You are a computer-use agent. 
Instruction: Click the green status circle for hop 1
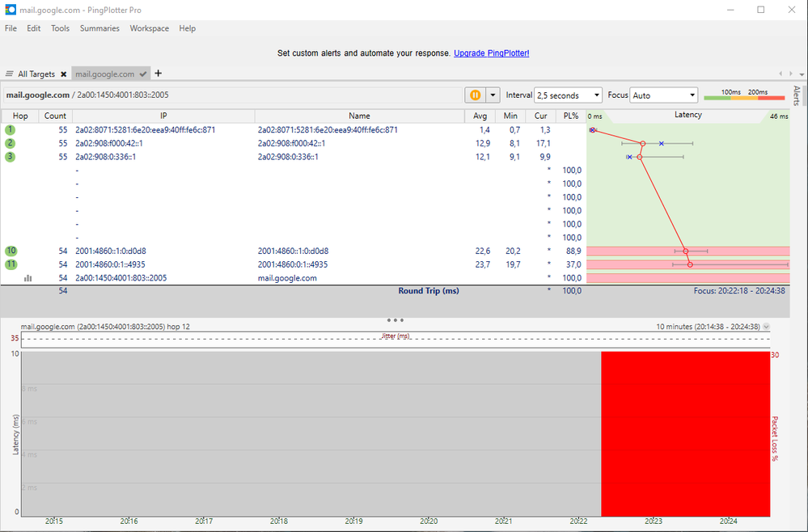click(x=11, y=129)
